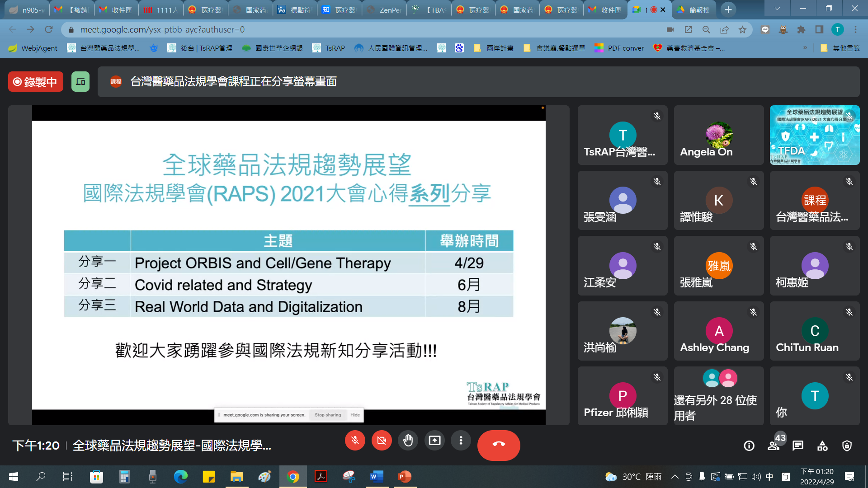The height and width of the screenshot is (488, 868).
Task: Toggle camera off button
Action: 382,441
